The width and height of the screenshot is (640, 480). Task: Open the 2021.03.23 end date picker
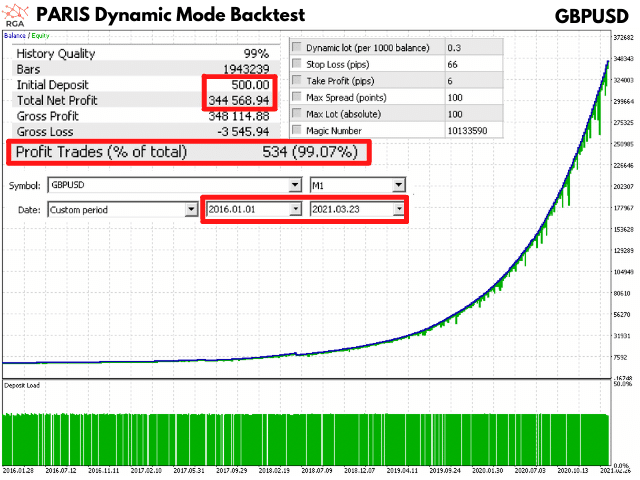398,210
